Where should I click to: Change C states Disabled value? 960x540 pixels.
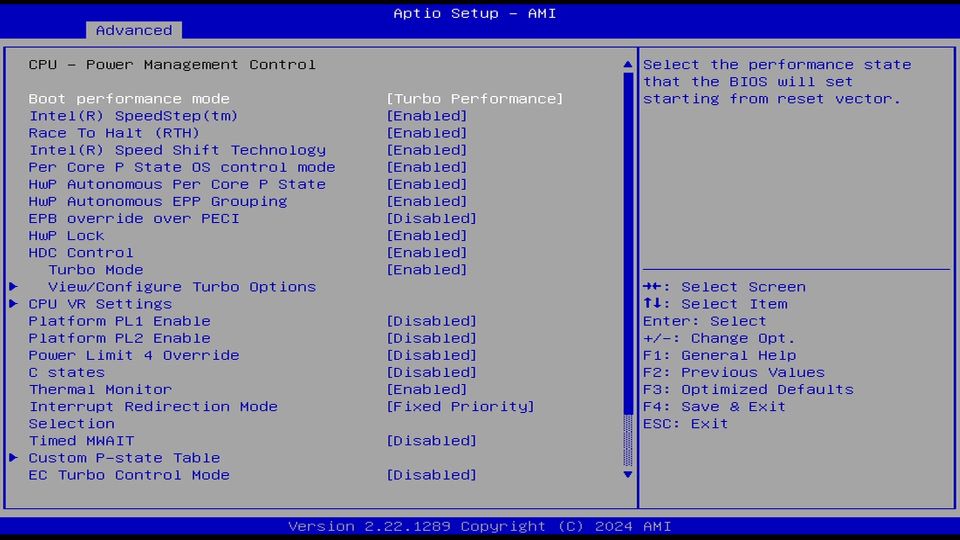tap(432, 373)
